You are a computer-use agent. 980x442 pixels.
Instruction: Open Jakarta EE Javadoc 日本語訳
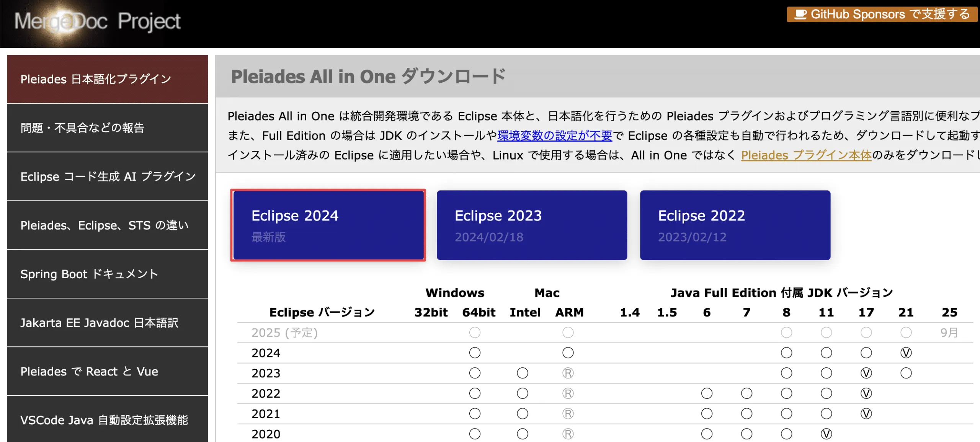108,323
